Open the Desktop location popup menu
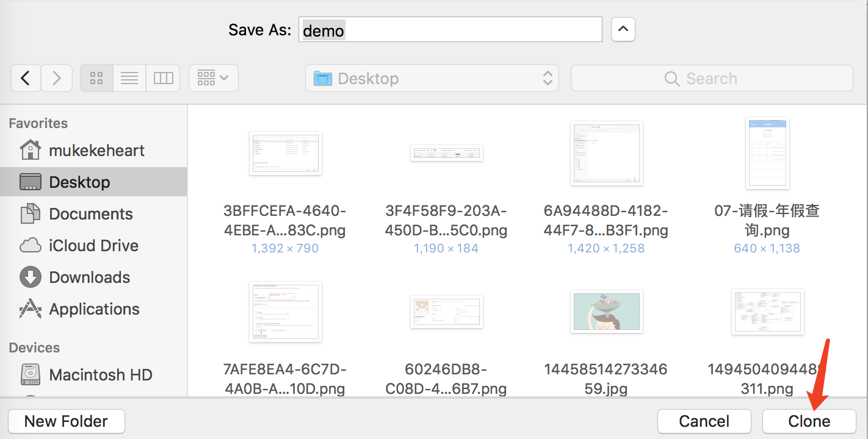 (432, 78)
